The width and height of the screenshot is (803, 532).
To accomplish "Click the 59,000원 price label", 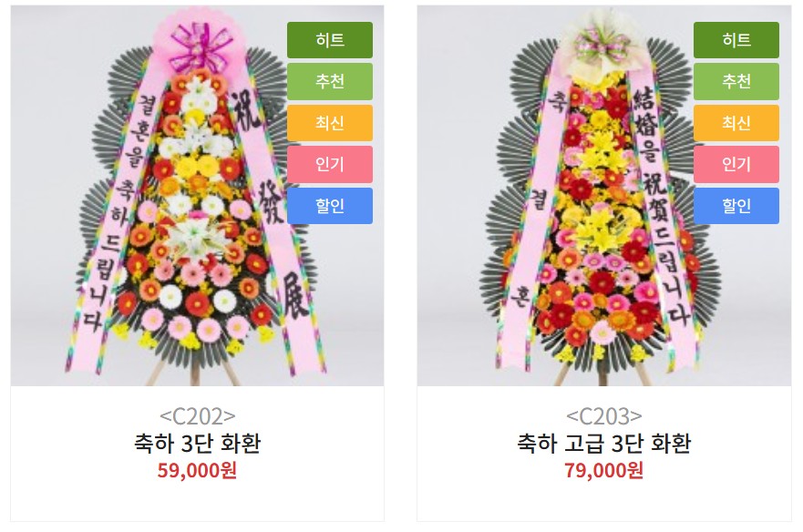I will click(197, 470).
